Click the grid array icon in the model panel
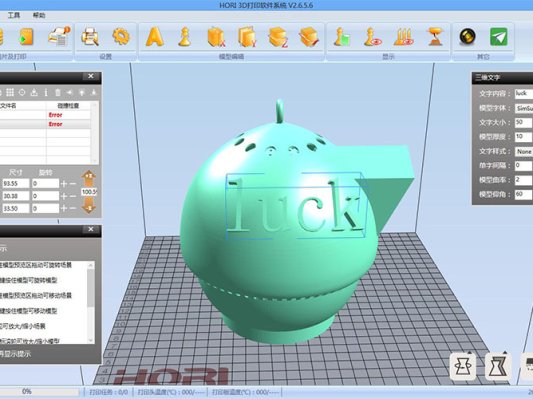Image resolution: width=533 pixels, height=399 pixels. point(10,92)
